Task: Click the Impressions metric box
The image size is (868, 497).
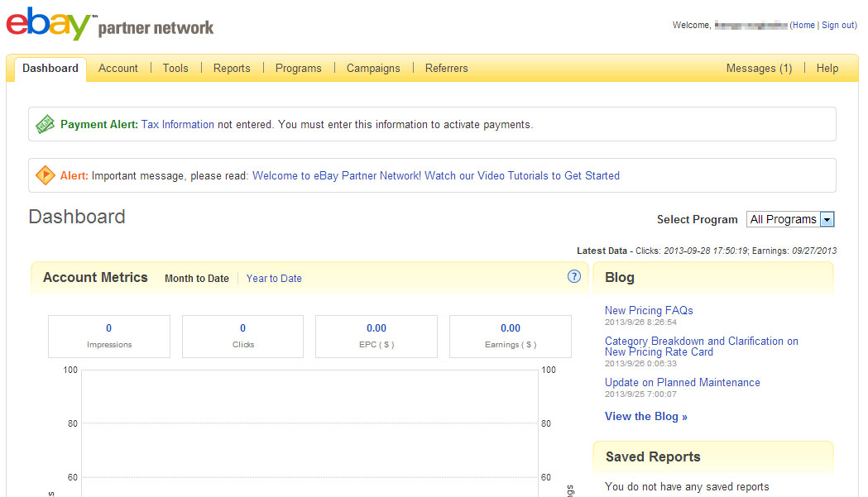Action: [109, 337]
